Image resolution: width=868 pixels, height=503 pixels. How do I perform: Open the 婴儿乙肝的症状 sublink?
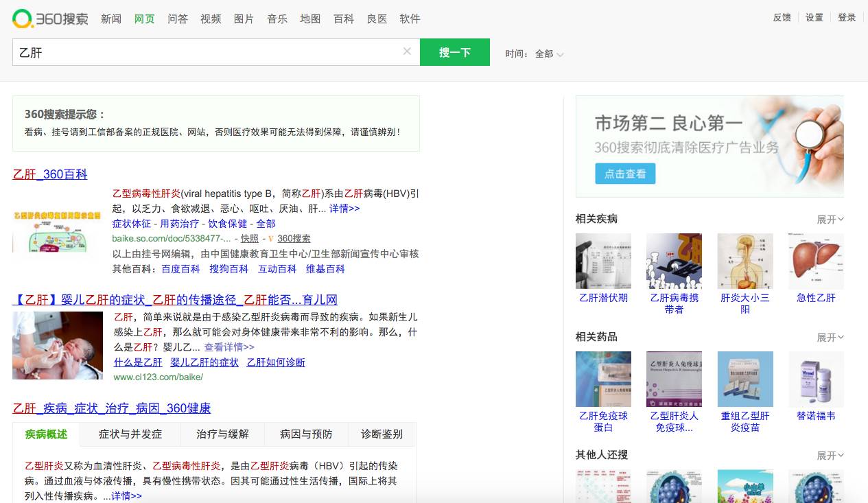(204, 362)
